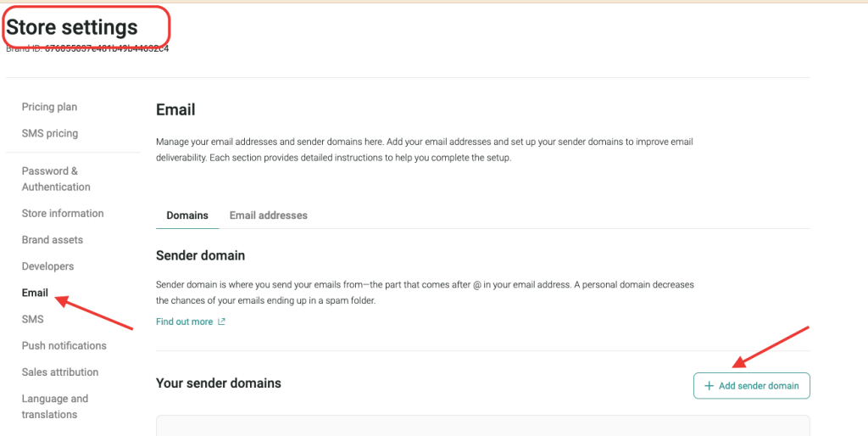Viewport: 868px width, 436px height.
Task: Select Developers in the settings sidebar
Action: (x=47, y=266)
